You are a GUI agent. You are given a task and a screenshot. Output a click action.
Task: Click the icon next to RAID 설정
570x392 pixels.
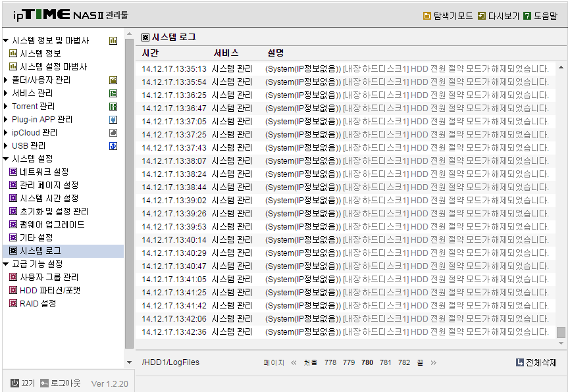click(13, 303)
